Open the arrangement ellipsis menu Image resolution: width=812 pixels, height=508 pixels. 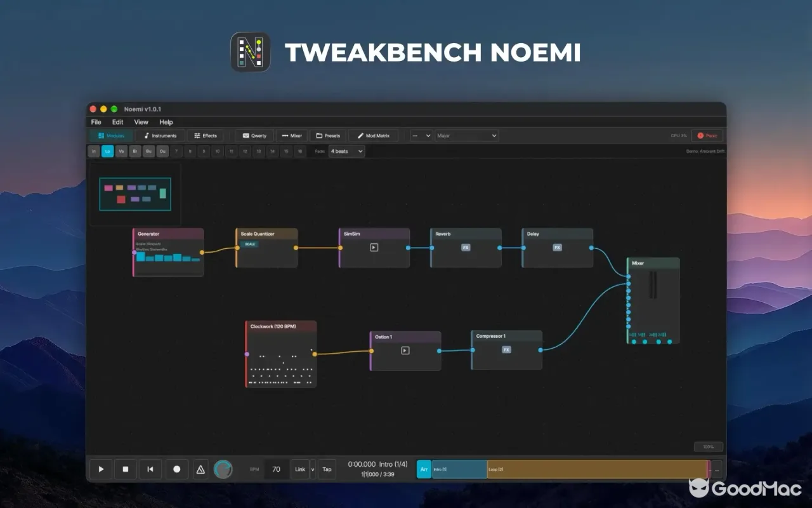coord(717,470)
